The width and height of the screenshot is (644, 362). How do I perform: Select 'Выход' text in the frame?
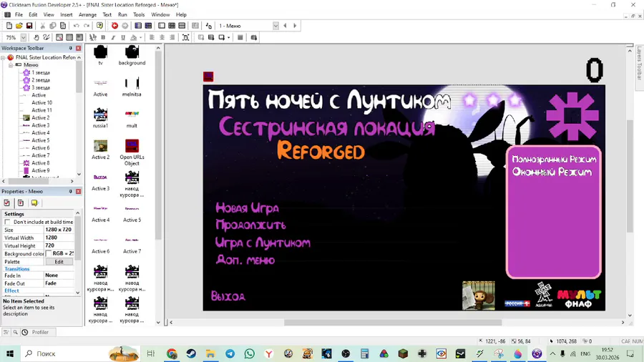[228, 296]
